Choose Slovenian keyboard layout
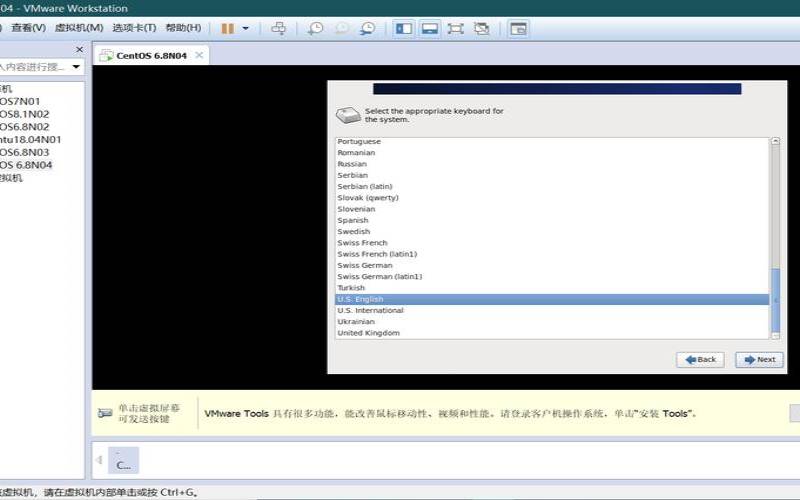Screen dimensions: 800x500 click(x=552, y=209)
